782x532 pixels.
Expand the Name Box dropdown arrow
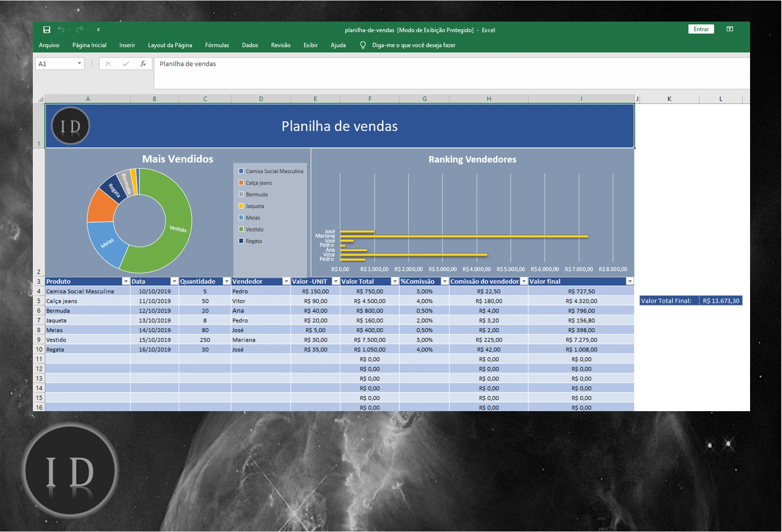(79, 64)
